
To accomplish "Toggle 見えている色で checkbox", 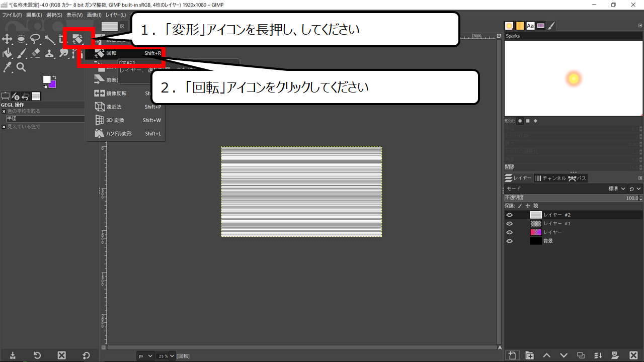I will [x=4, y=127].
